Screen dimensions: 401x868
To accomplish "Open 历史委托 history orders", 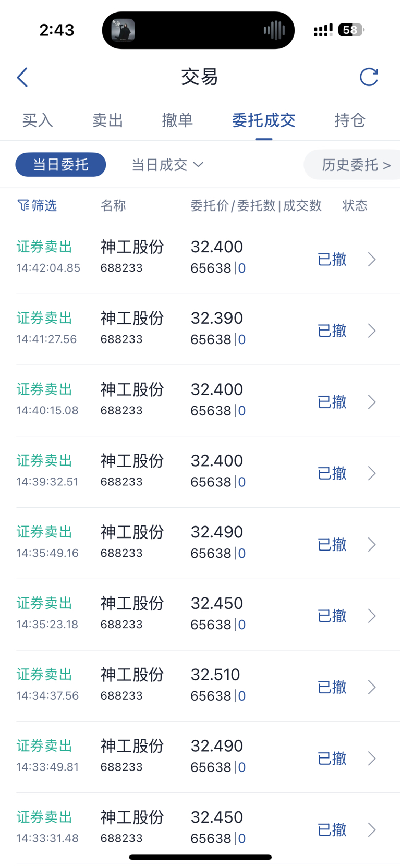I will click(x=356, y=165).
